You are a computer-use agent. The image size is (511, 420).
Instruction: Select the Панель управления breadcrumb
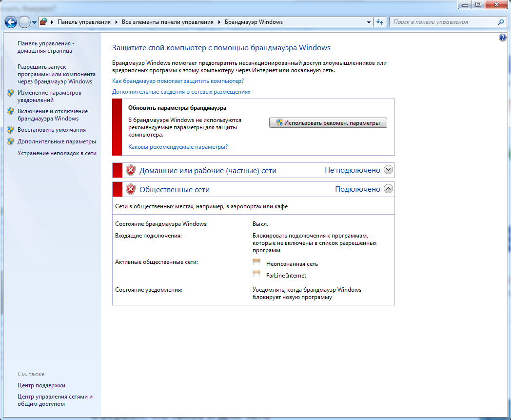coord(84,22)
